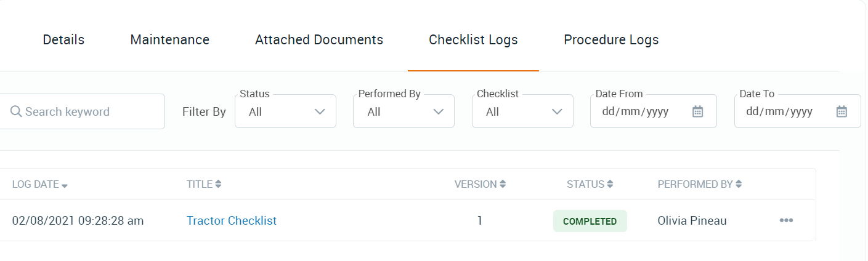Viewport: 868px width, 261px height.
Task: Click the COMPLETED status badge
Action: [590, 221]
